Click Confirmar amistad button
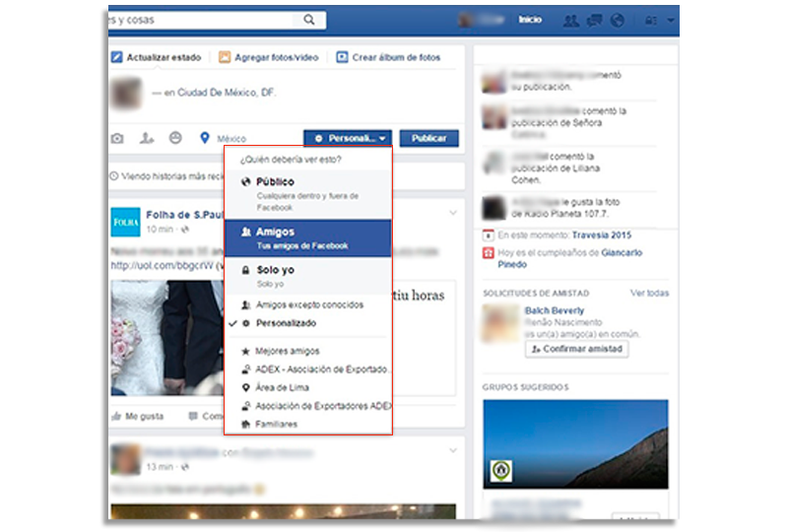 (576, 349)
